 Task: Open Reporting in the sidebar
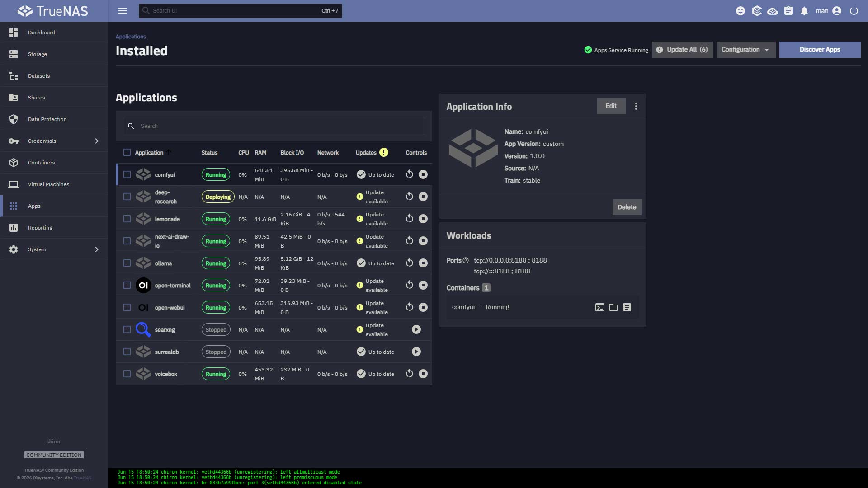[54, 228]
